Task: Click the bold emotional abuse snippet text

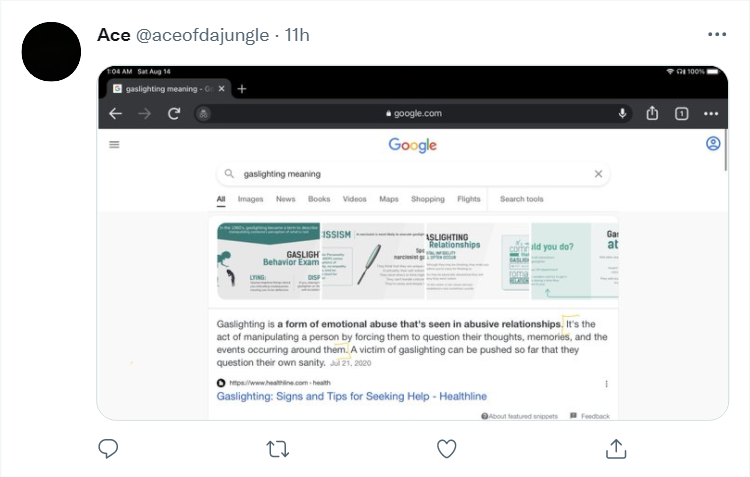Action: coord(419,324)
